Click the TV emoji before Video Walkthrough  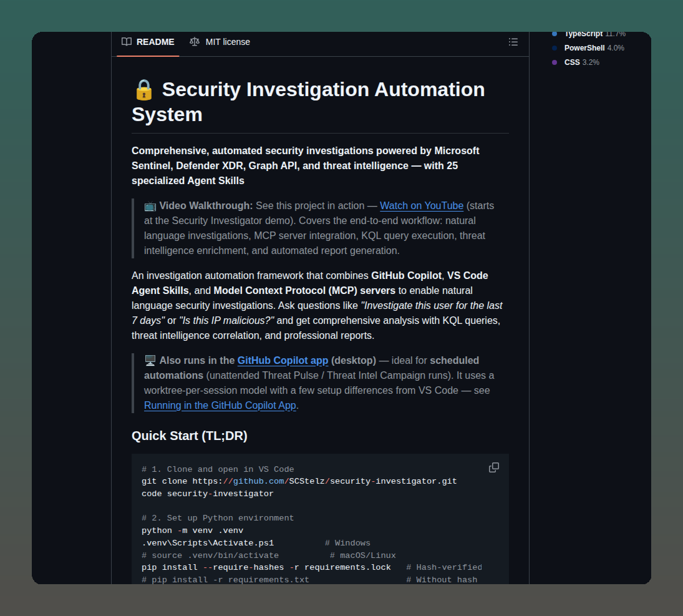click(x=150, y=206)
